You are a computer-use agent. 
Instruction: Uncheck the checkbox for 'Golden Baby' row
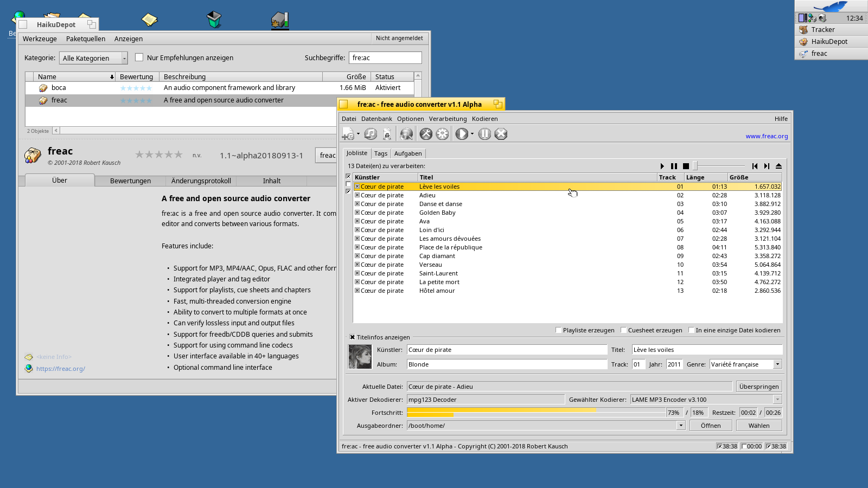[x=357, y=213]
